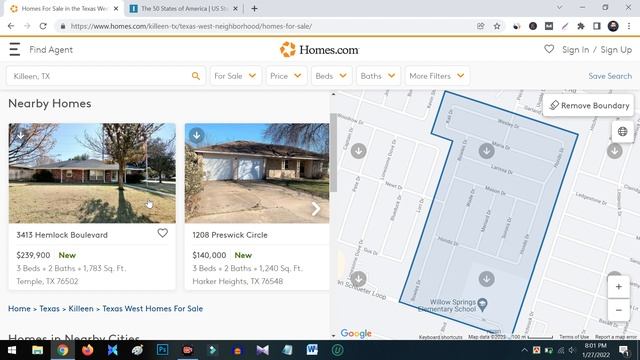
Task: Open the Baths filter dropdown
Action: point(378,76)
